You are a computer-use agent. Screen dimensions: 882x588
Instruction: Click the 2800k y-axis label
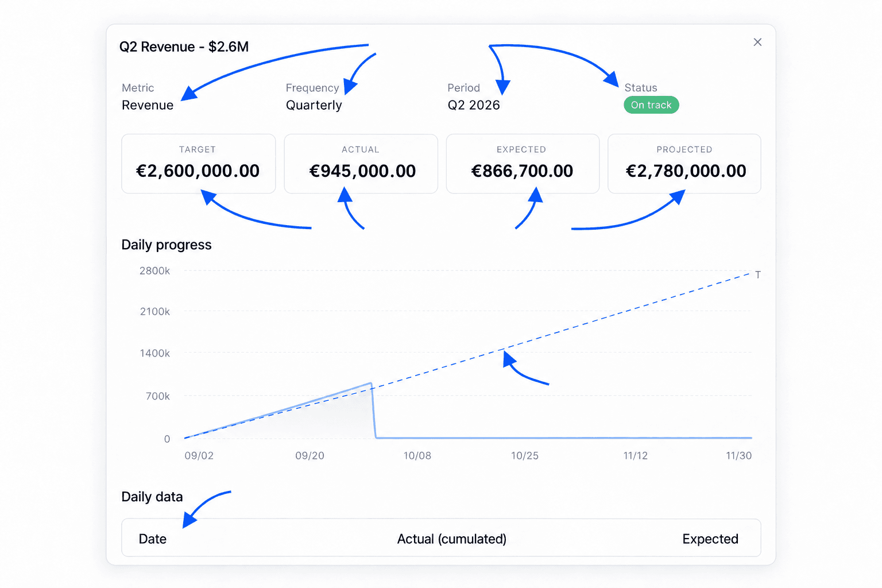(154, 270)
